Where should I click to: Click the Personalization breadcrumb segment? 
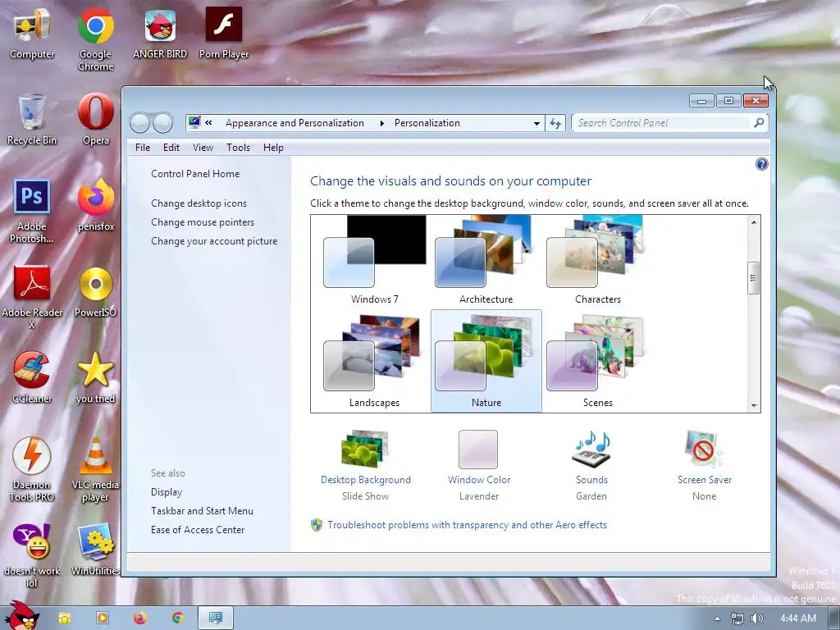click(427, 123)
